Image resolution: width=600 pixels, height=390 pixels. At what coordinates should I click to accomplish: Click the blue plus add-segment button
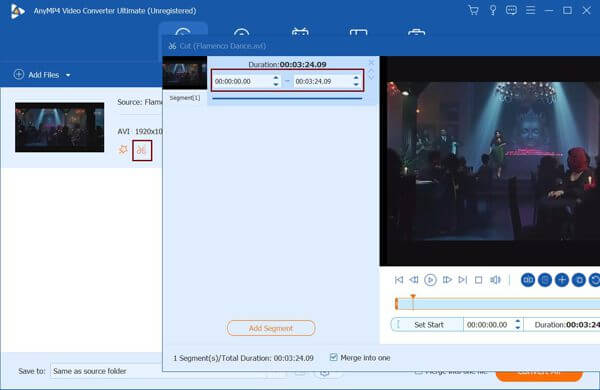point(562,280)
